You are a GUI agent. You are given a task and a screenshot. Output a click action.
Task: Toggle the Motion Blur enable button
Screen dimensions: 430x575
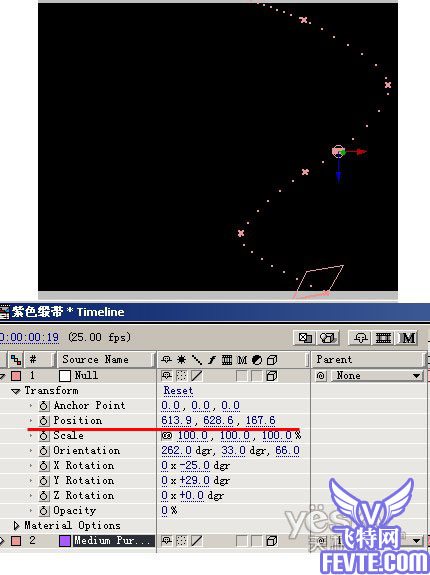pyautogui.click(x=408, y=337)
